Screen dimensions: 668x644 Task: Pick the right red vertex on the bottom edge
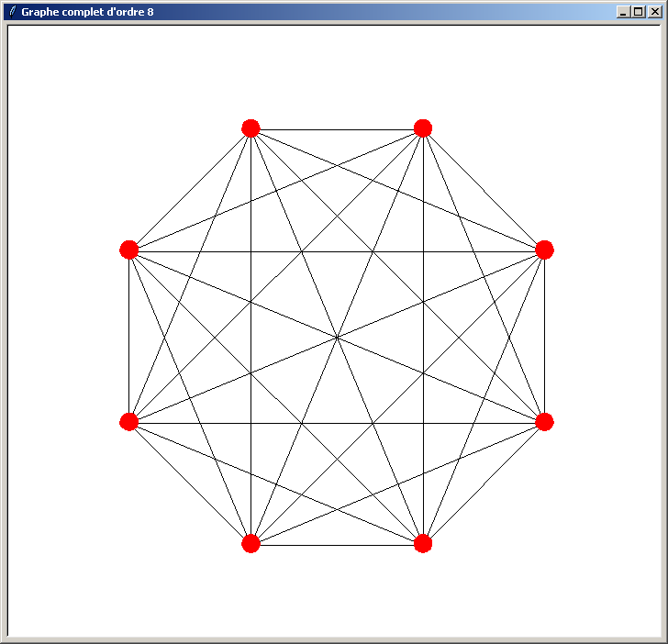tap(423, 544)
